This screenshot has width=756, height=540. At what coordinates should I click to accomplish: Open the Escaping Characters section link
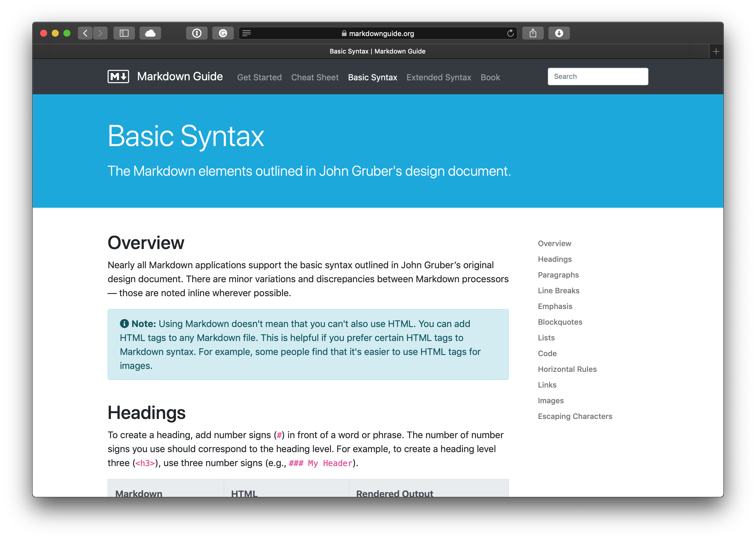click(575, 416)
